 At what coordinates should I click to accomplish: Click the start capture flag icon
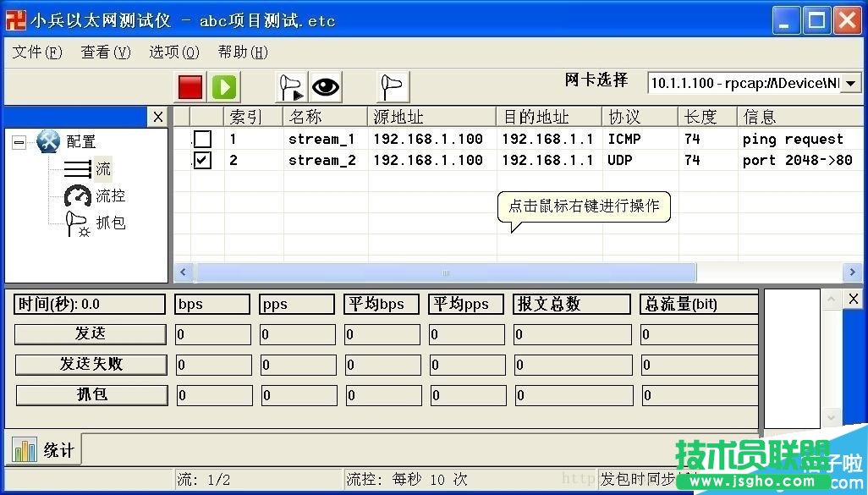(291, 85)
